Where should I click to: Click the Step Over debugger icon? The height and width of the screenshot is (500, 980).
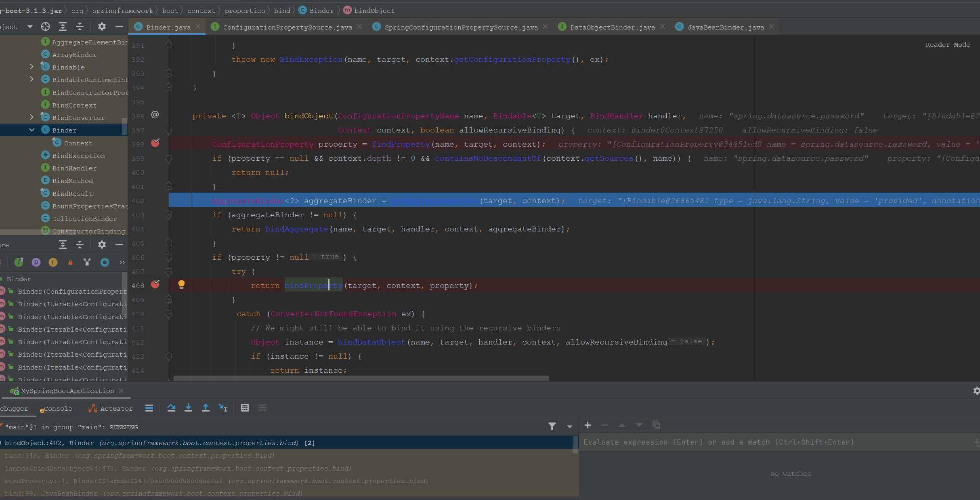tap(171, 408)
